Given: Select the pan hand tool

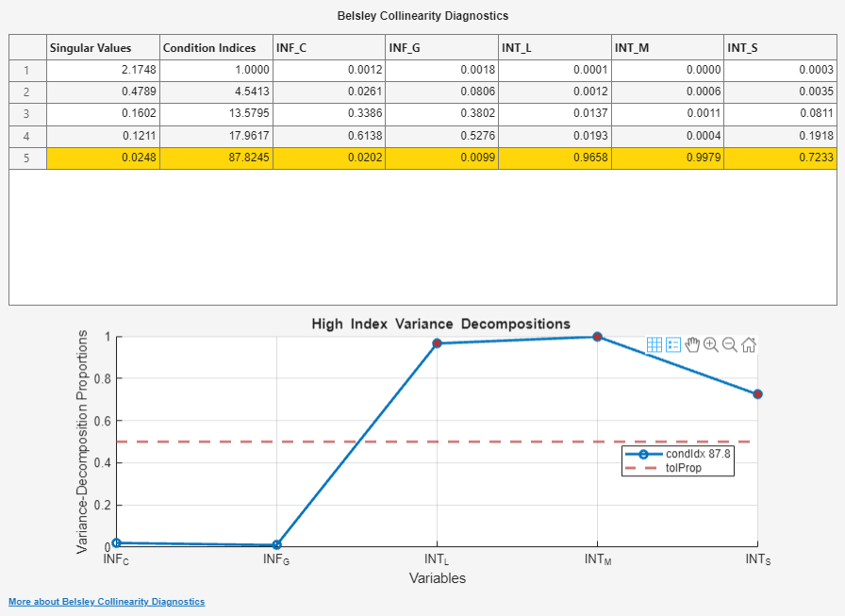Looking at the screenshot, I should pos(692,345).
